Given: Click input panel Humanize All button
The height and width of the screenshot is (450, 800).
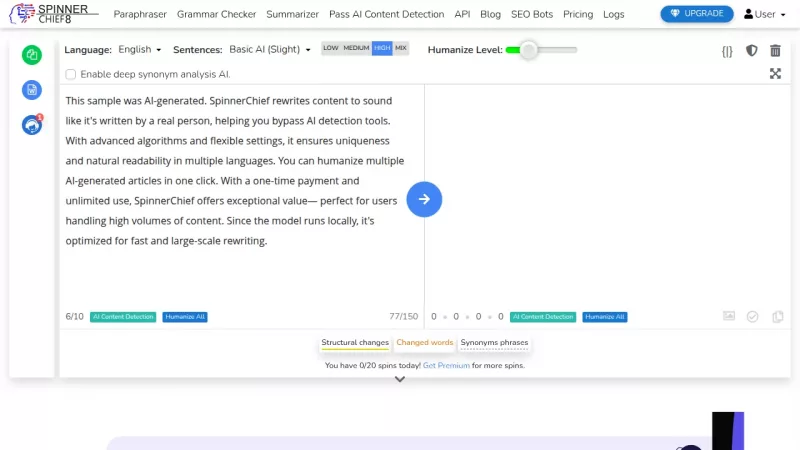Looking at the screenshot, I should coord(185,317).
